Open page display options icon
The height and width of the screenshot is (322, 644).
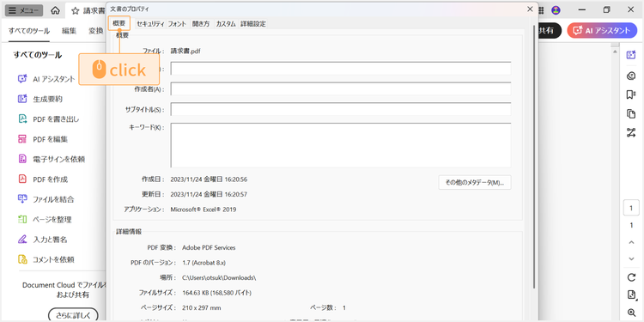click(x=631, y=295)
